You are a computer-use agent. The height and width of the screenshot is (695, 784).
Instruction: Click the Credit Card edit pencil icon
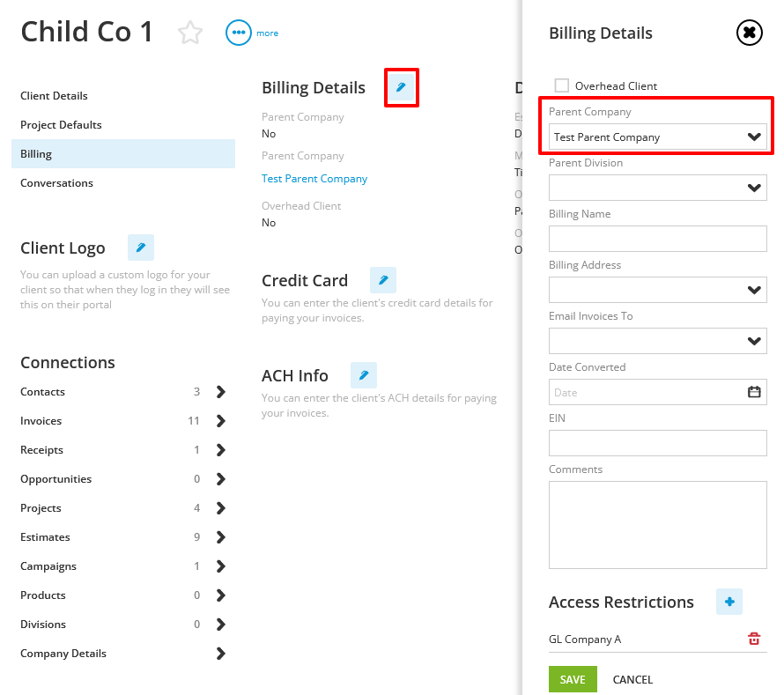(x=382, y=279)
